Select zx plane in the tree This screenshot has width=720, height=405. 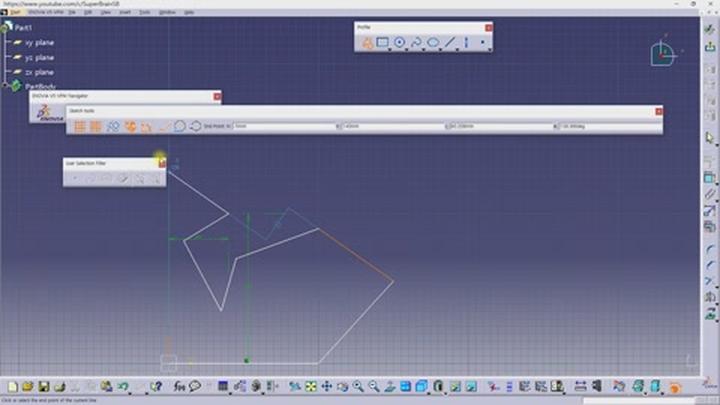click(x=39, y=72)
